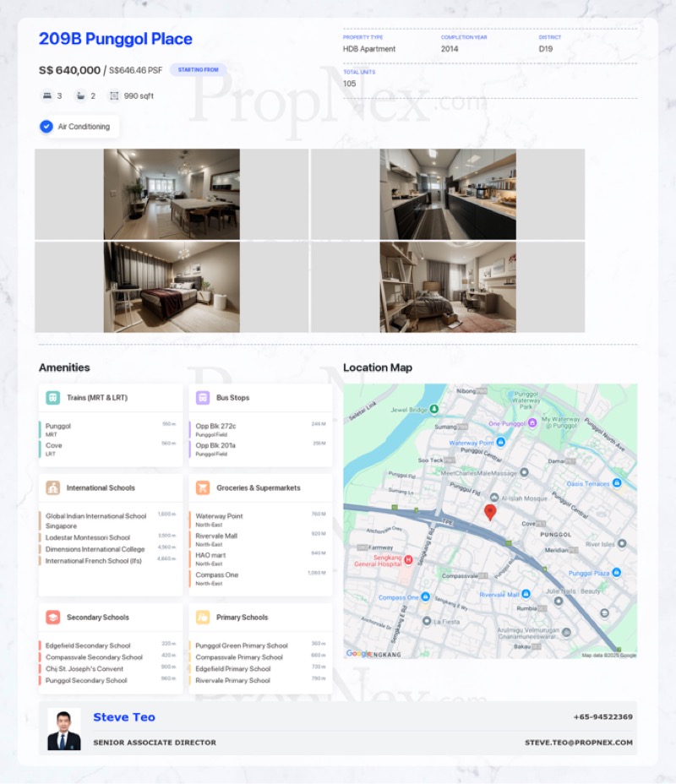This screenshot has height=784, width=676.
Task: Click the Primary Schools icon
Action: (x=203, y=617)
